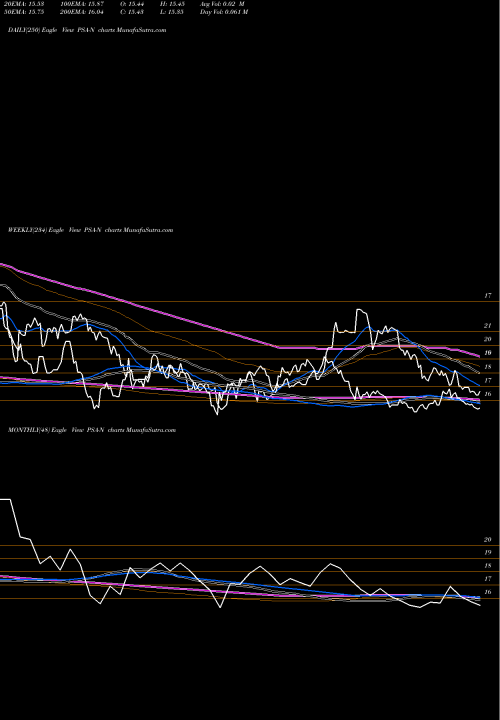Click the open price 'O:' reading
500x720 pixels.
132,4
